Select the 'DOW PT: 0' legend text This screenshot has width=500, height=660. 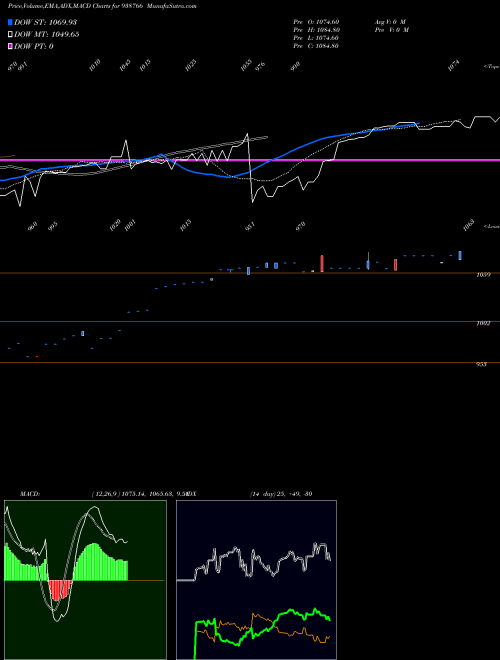click(x=34, y=46)
